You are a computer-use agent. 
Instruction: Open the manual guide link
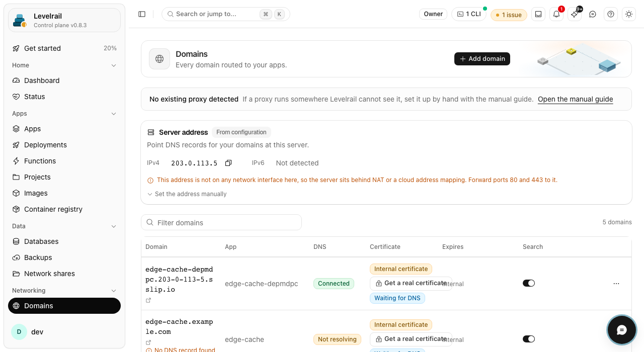click(x=576, y=99)
